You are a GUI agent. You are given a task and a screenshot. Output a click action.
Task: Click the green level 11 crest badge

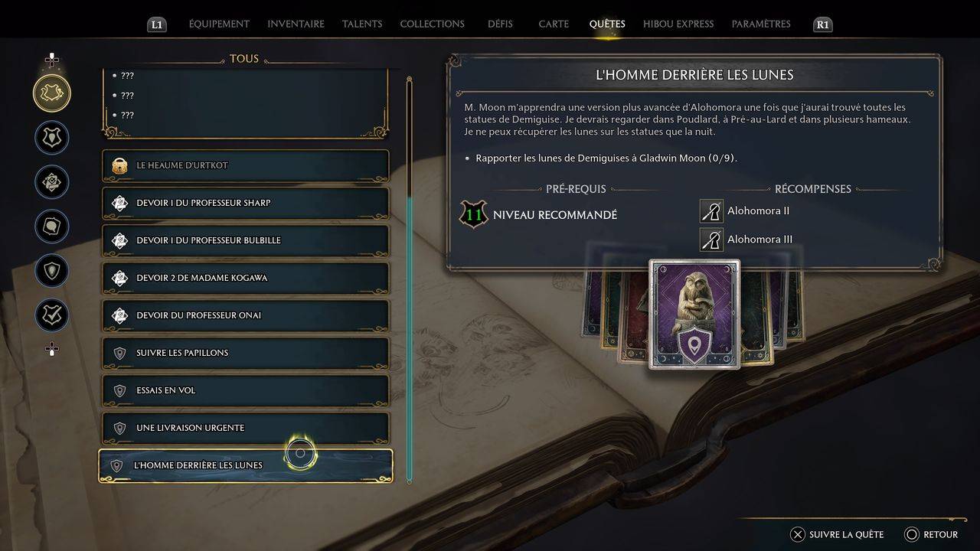click(474, 214)
